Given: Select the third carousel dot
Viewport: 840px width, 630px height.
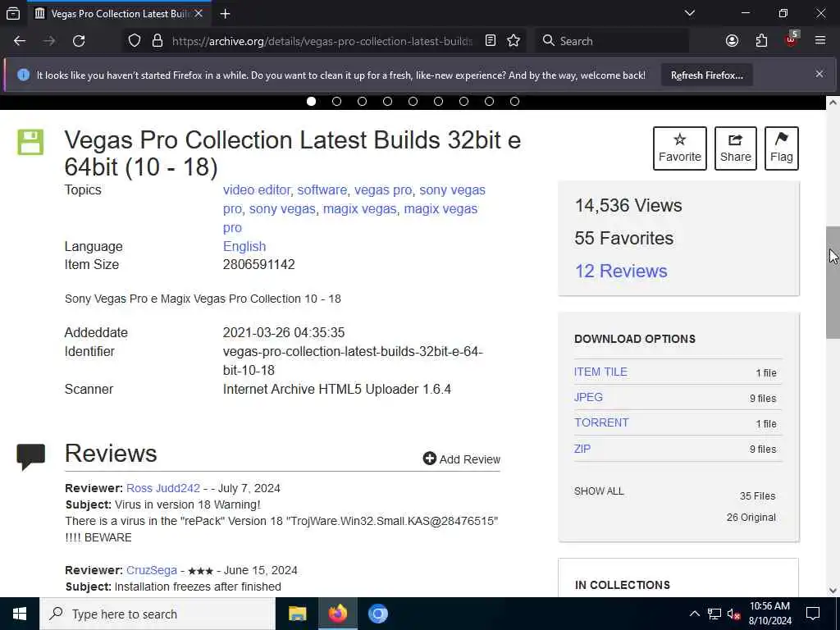Looking at the screenshot, I should pos(362,101).
